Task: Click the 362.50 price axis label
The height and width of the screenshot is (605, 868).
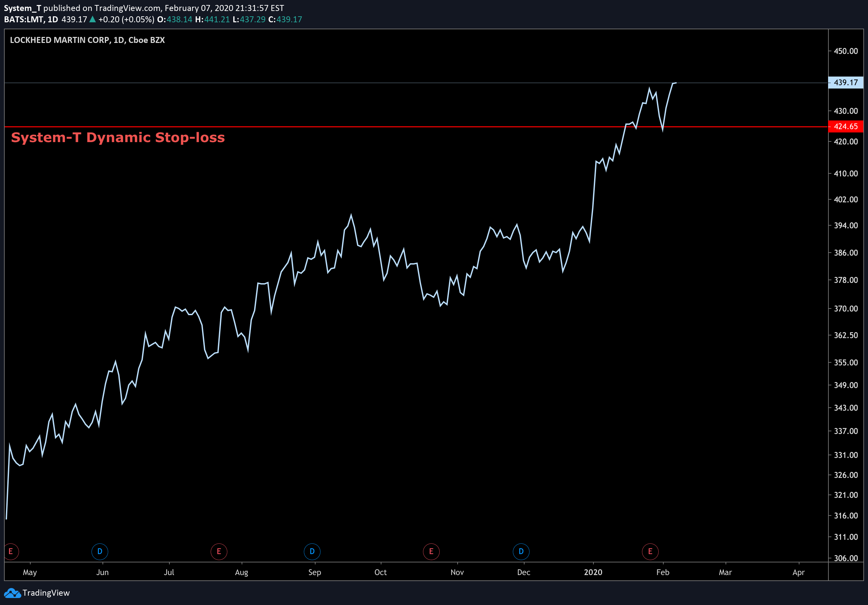Action: 846,335
